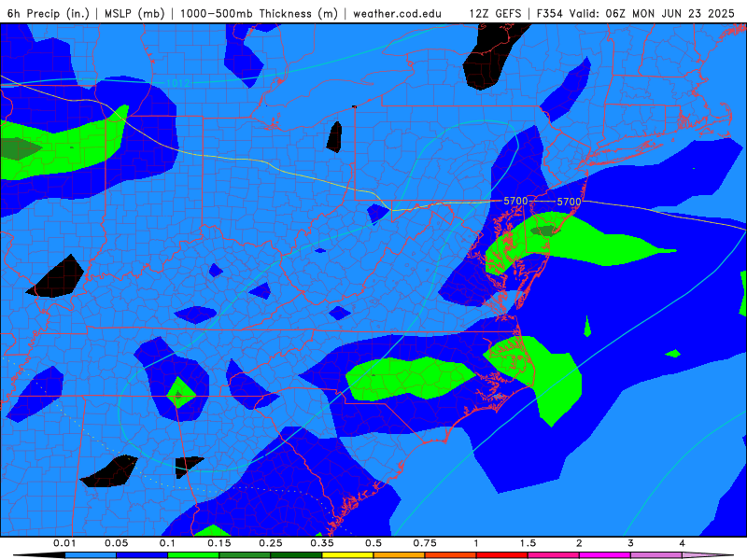This screenshot has width=747, height=560.
Task: Click the hot pink 1.5–2 legend swatch
Action: 554,555
